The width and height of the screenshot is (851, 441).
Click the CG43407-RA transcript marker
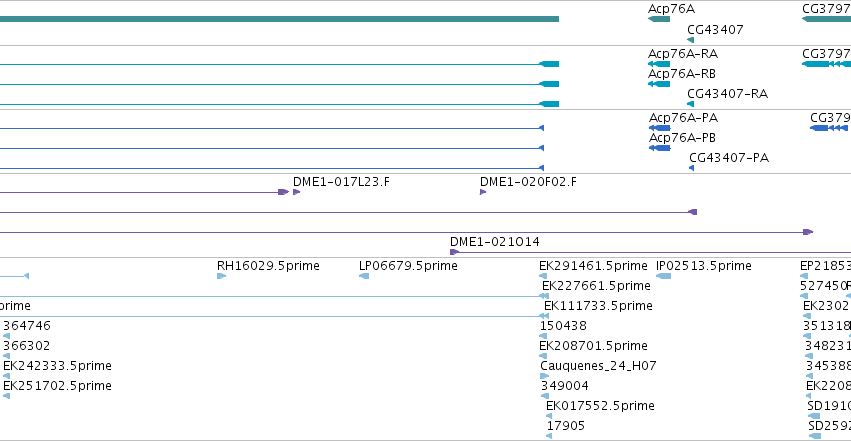pos(690,104)
